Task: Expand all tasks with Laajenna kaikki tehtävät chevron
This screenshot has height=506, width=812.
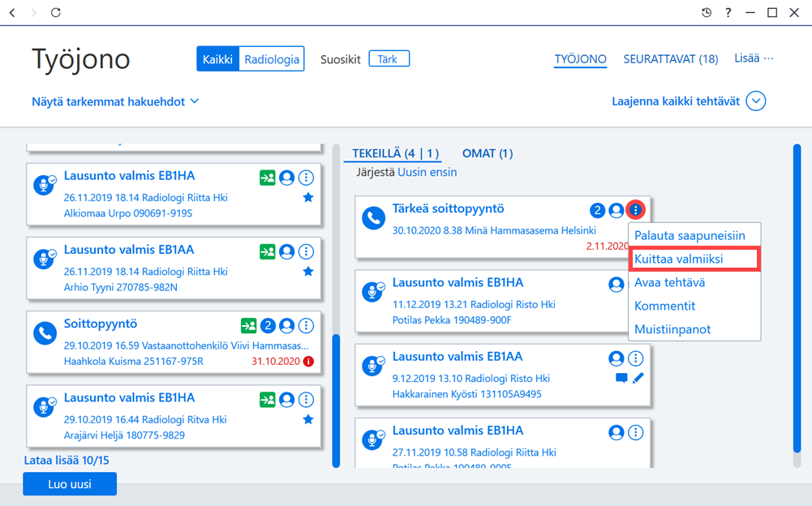Action: [755, 101]
